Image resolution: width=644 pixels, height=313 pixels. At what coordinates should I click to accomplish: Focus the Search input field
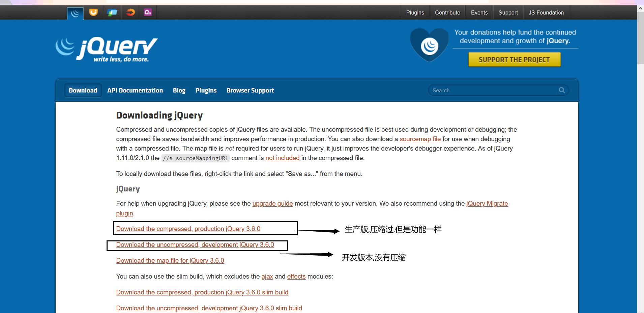point(492,90)
